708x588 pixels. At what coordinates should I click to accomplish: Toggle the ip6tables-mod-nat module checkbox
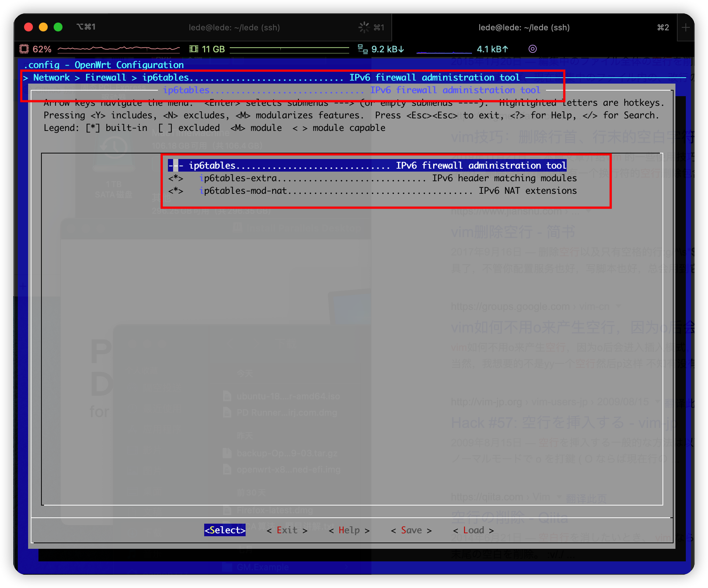tap(175, 191)
